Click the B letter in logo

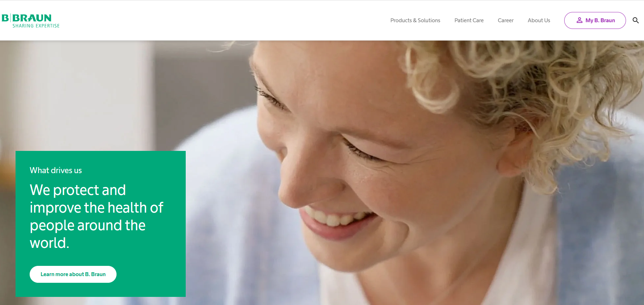(5, 18)
